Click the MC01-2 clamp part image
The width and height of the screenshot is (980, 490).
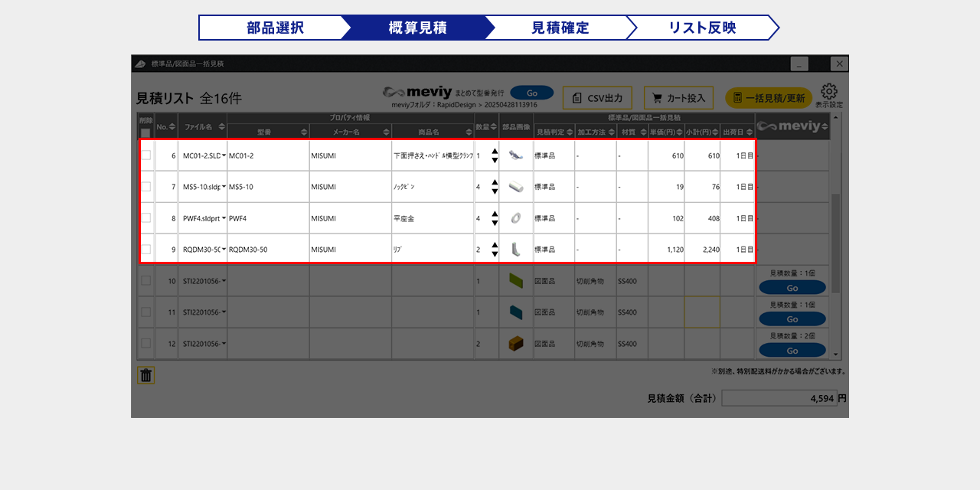[515, 155]
